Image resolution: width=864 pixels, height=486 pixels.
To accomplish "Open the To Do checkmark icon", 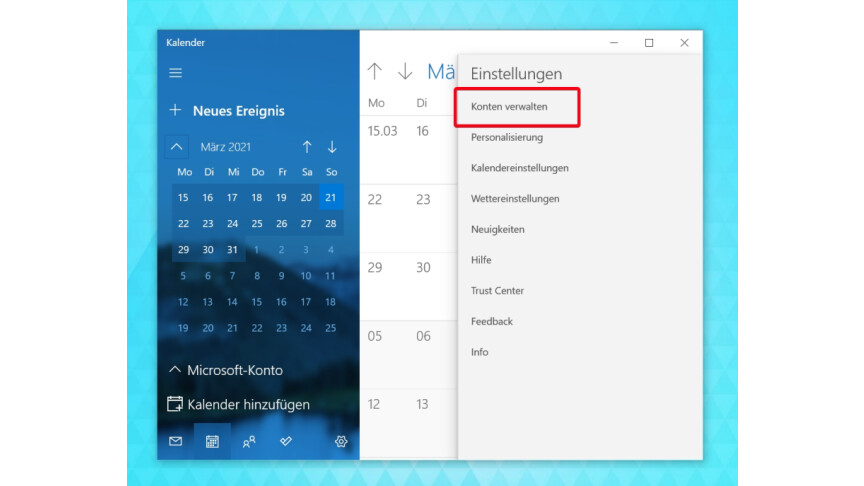I will [x=285, y=441].
